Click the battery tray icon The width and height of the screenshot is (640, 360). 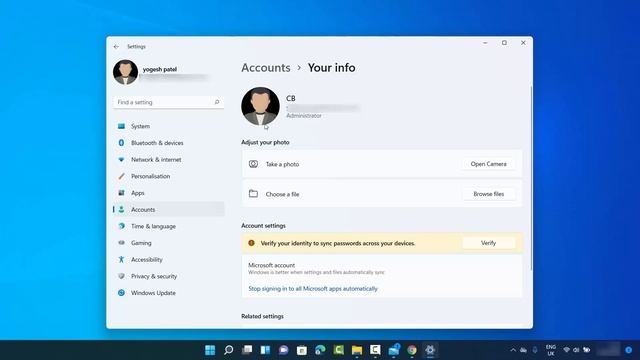pyautogui.click(x=587, y=350)
